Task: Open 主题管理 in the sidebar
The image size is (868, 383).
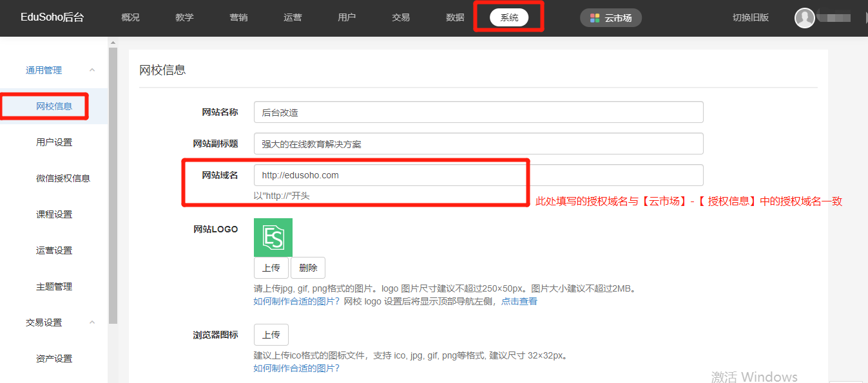Action: tap(54, 286)
